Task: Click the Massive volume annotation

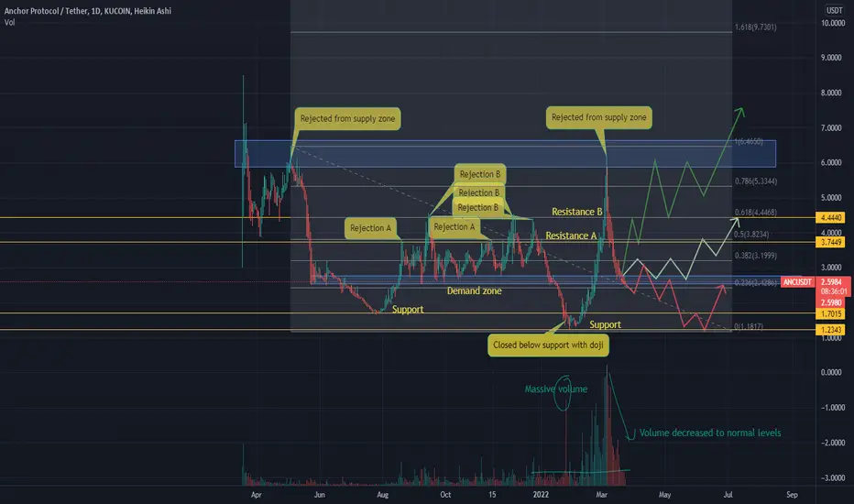Action: pos(555,389)
